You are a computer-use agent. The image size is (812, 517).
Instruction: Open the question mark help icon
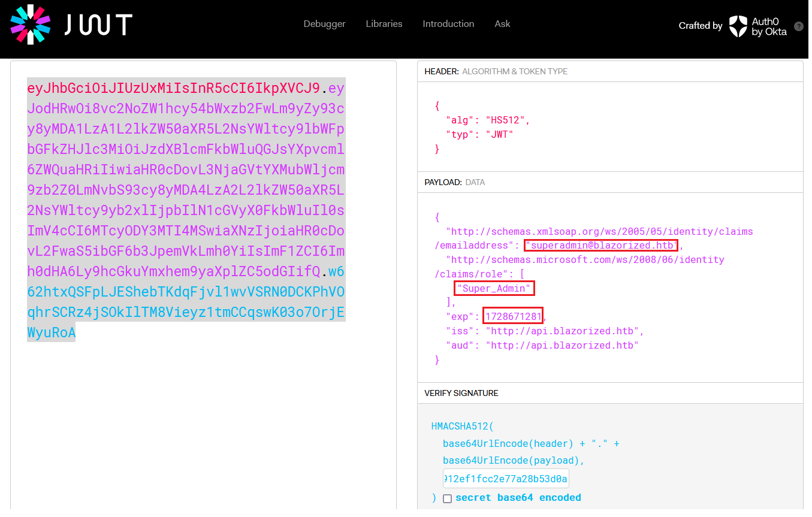[798, 26]
